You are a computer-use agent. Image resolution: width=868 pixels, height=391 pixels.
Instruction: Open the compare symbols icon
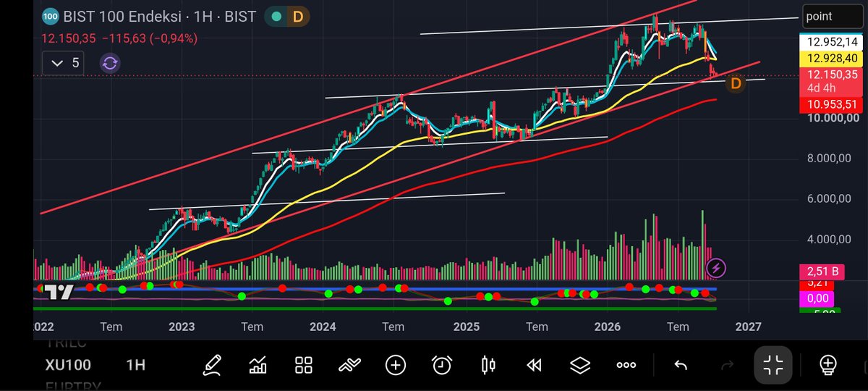tap(349, 365)
